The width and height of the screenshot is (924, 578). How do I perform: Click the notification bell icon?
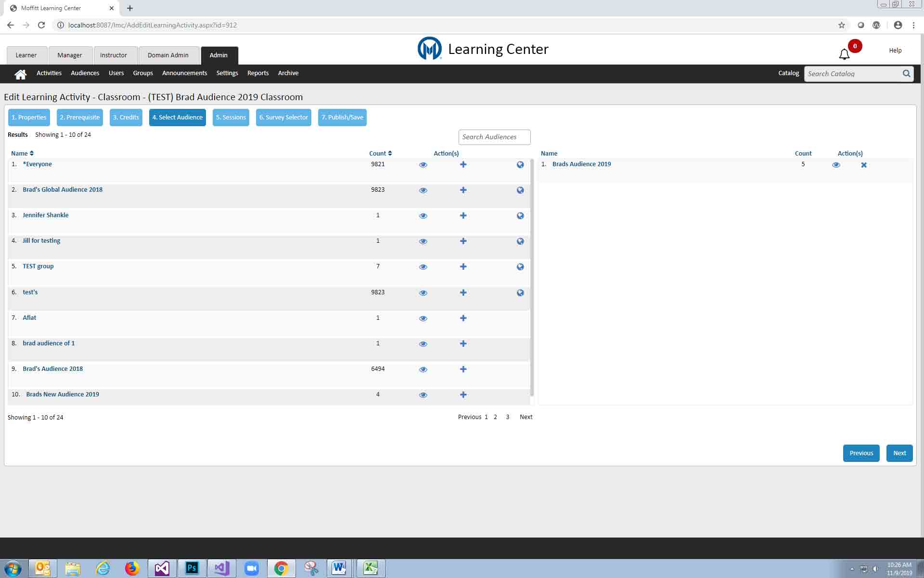tap(844, 54)
